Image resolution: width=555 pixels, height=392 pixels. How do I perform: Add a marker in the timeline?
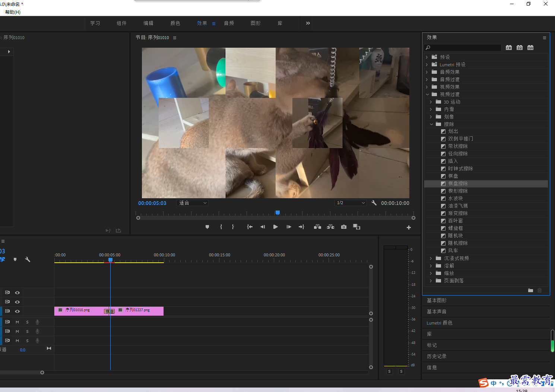click(15, 259)
